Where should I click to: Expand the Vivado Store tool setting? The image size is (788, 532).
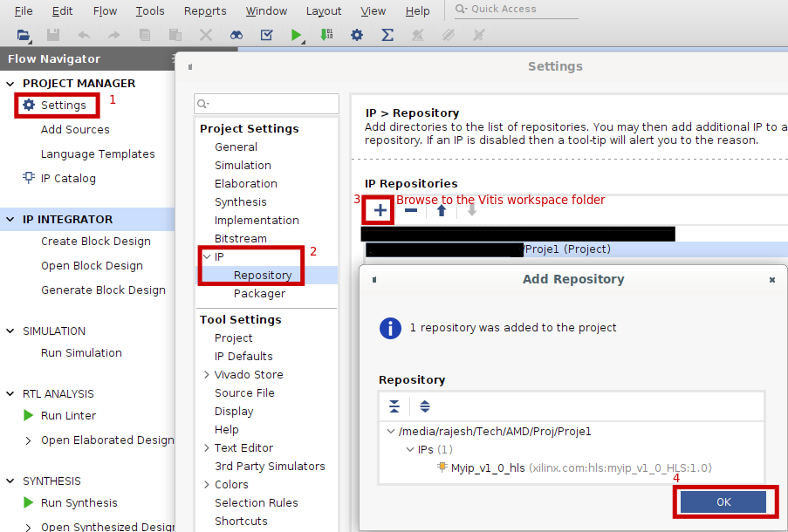(206, 375)
